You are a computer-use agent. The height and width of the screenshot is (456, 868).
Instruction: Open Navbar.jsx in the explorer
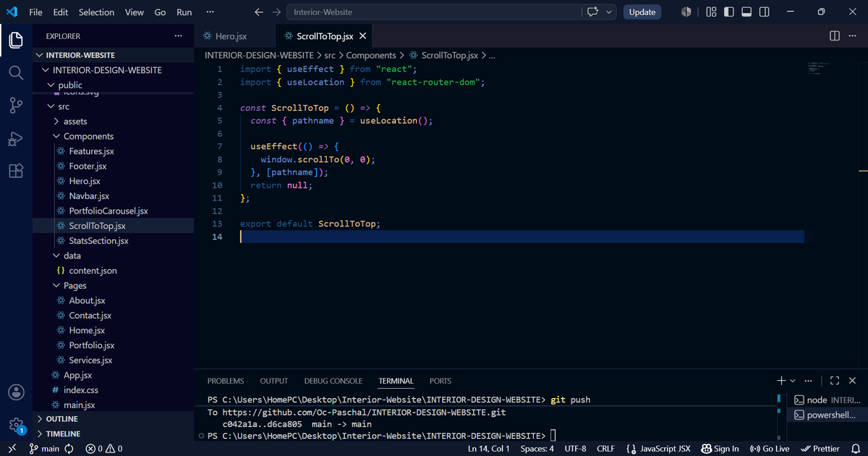coord(89,196)
